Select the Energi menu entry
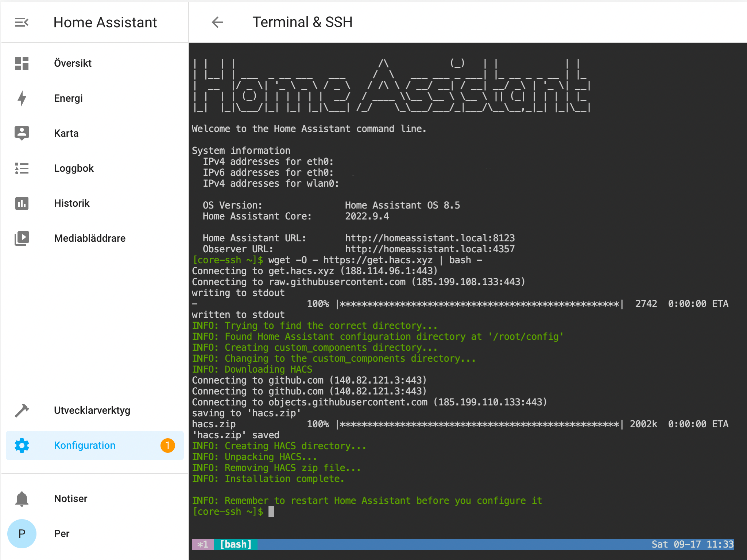This screenshot has width=747, height=560. [68, 98]
